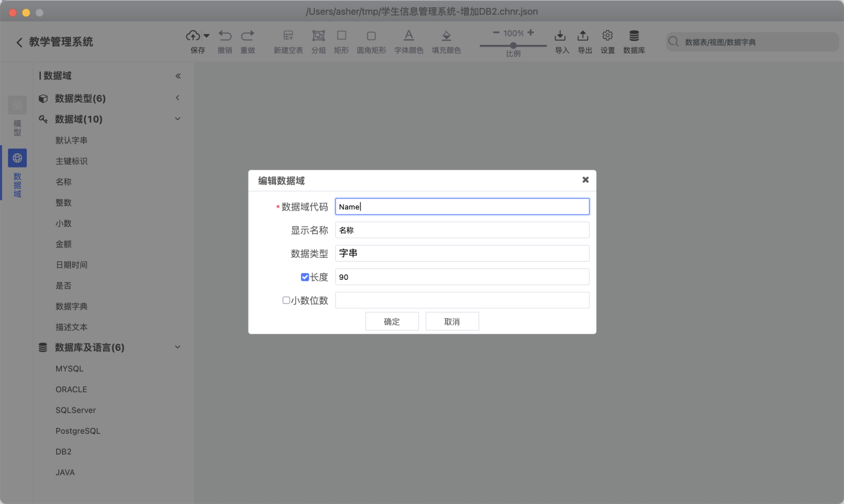This screenshot has width=844, height=504.
Task: Select the 数据字典 data domain
Action: pos(72,306)
